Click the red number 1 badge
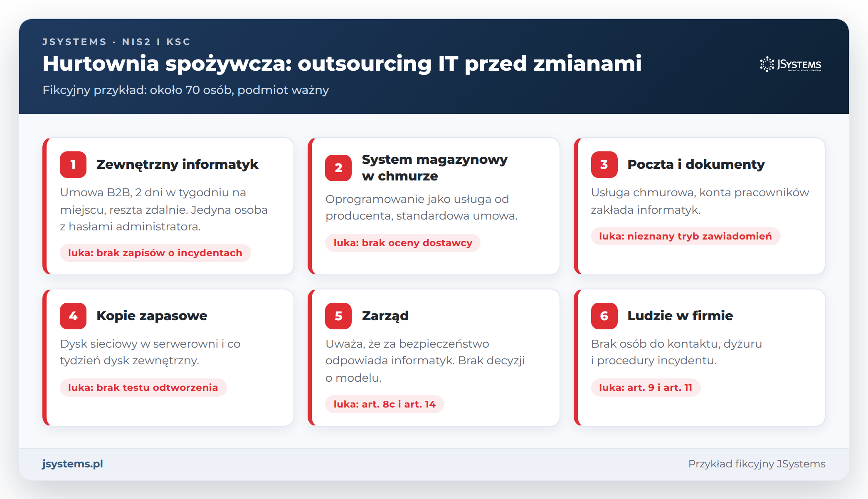868x499 pixels. click(x=73, y=165)
